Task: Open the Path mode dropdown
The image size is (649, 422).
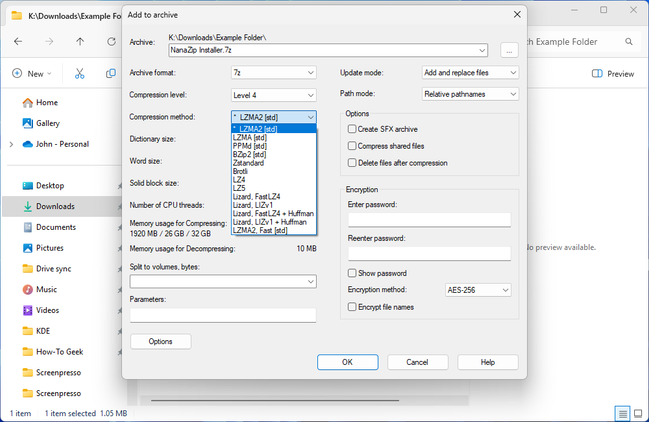Action: [470, 94]
